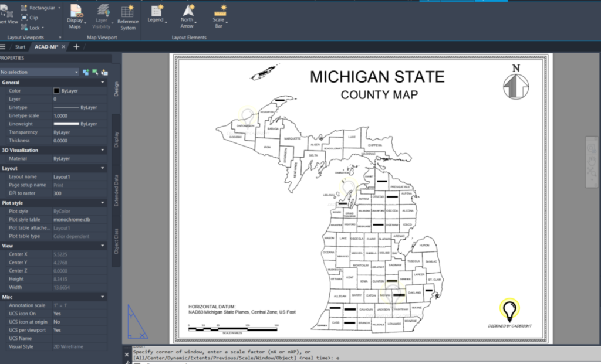Viewport: 601px width, 364px height.
Task: Click the Clip viewport tool
Action: pos(30,18)
